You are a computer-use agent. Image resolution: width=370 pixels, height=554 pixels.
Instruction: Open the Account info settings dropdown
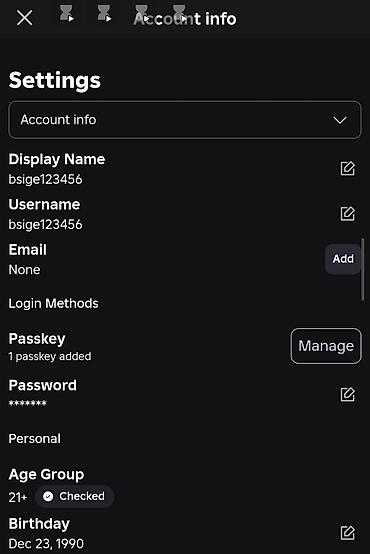(185, 120)
